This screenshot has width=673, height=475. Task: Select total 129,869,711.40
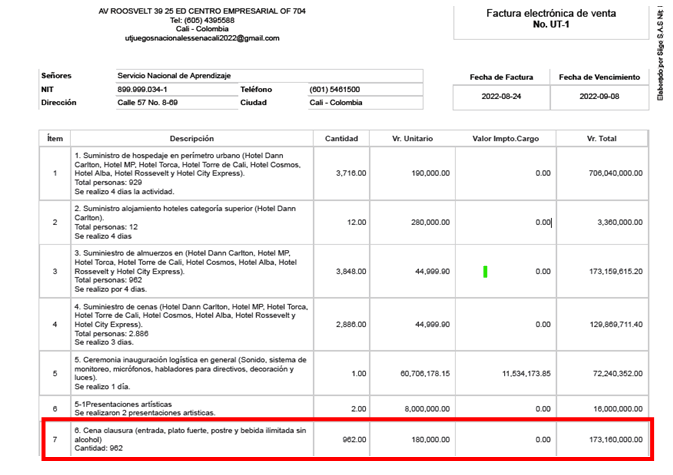point(615,324)
